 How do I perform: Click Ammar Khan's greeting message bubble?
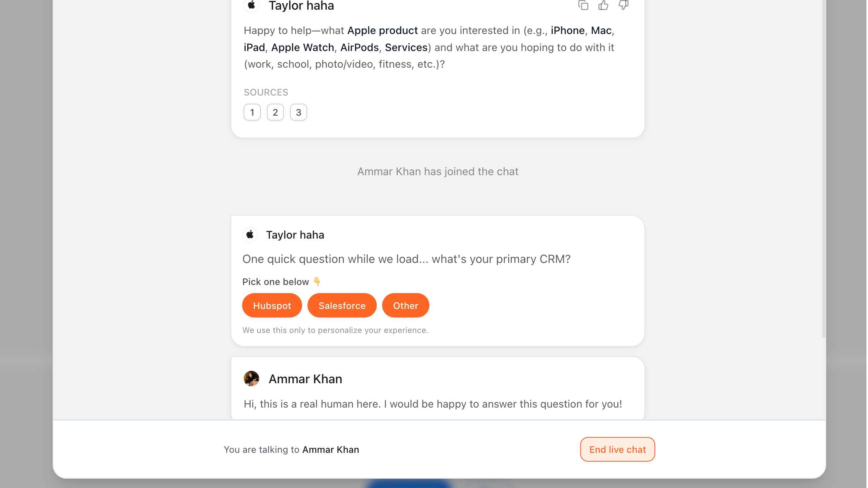click(x=432, y=404)
